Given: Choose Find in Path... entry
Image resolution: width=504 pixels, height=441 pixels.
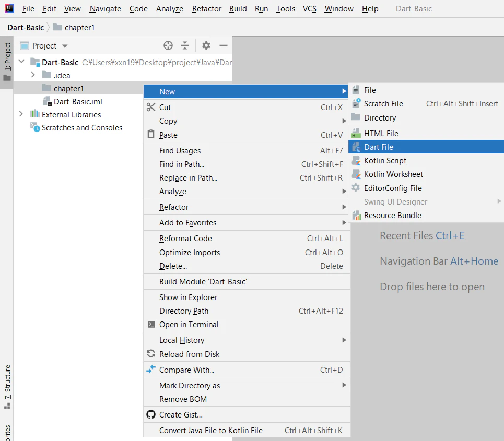Looking at the screenshot, I should 247,164.
